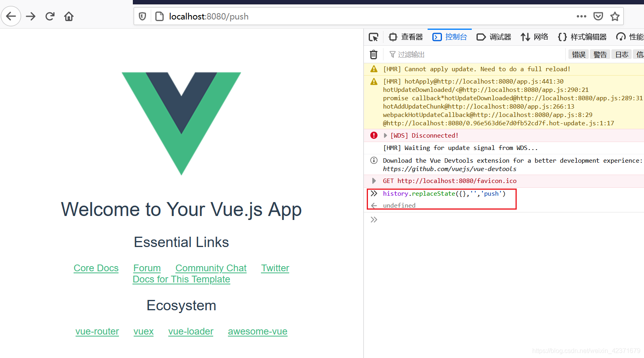Expand the GET favicon.ico request entry
Viewport: 644px width, 358px height.
[x=374, y=181]
